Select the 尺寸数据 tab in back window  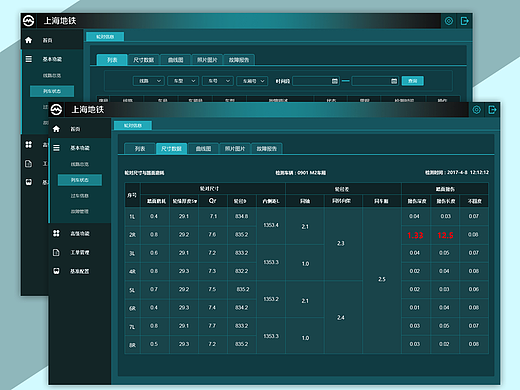click(143, 60)
